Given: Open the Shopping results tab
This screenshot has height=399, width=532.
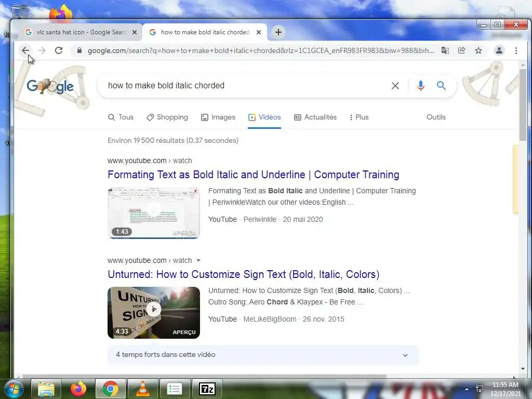Looking at the screenshot, I should [167, 117].
